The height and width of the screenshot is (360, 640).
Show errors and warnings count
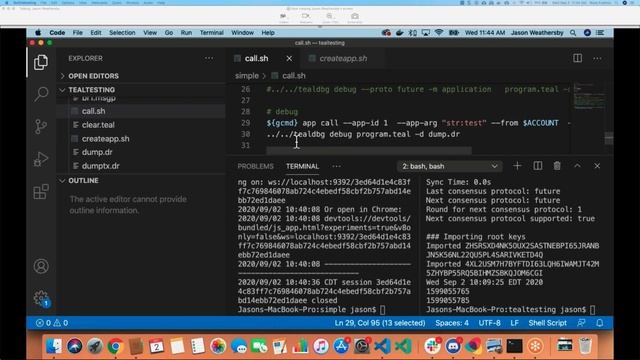point(52,323)
